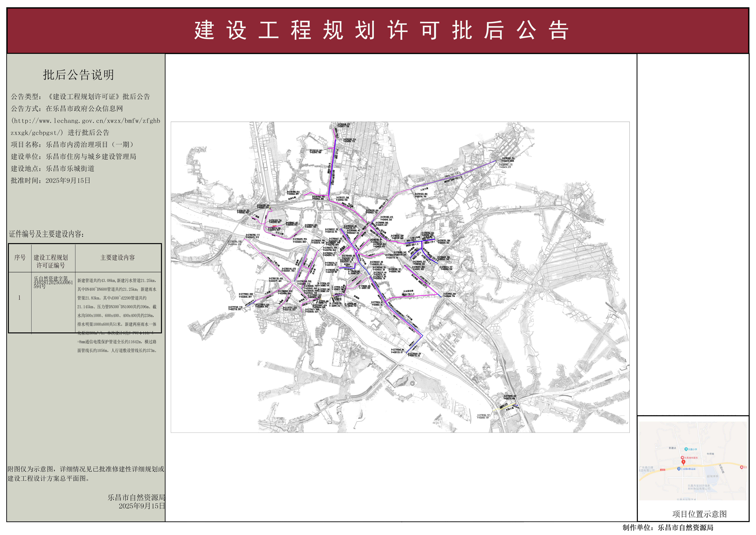Select the 主要建设内容 column header
This screenshot has width=756, height=535.
click(x=118, y=258)
